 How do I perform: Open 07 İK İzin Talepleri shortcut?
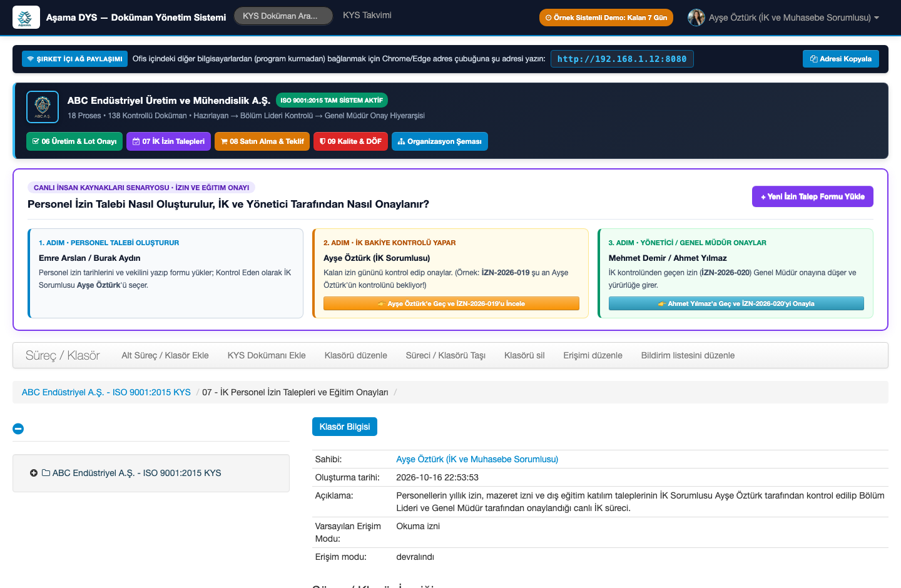(168, 141)
